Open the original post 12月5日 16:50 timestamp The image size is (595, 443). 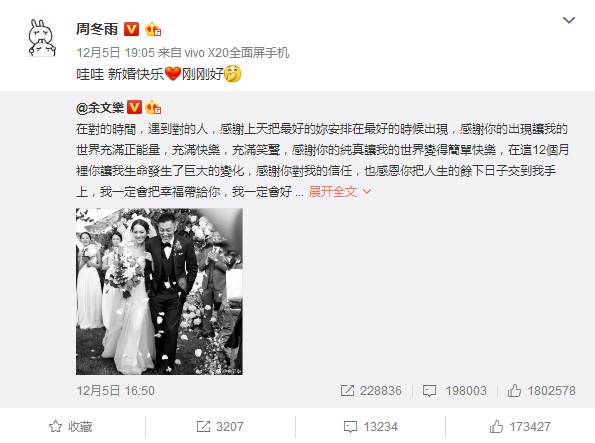(115, 391)
